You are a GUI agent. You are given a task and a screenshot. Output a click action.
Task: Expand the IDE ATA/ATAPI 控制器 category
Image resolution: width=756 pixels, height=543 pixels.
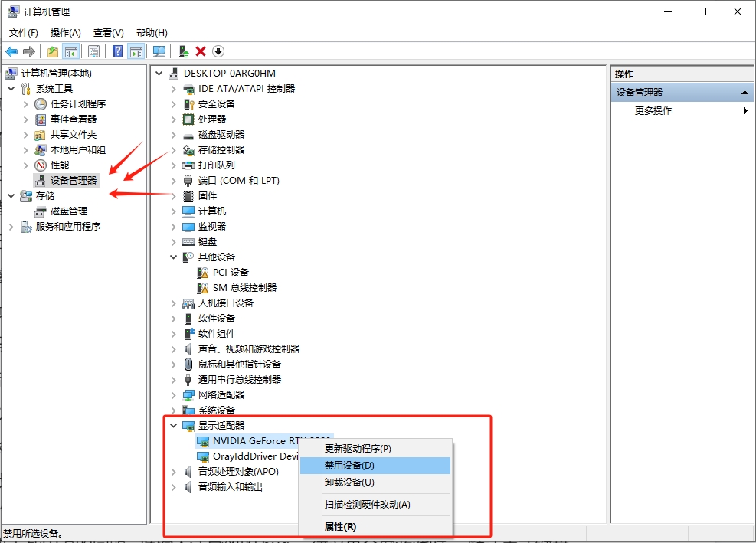(174, 89)
